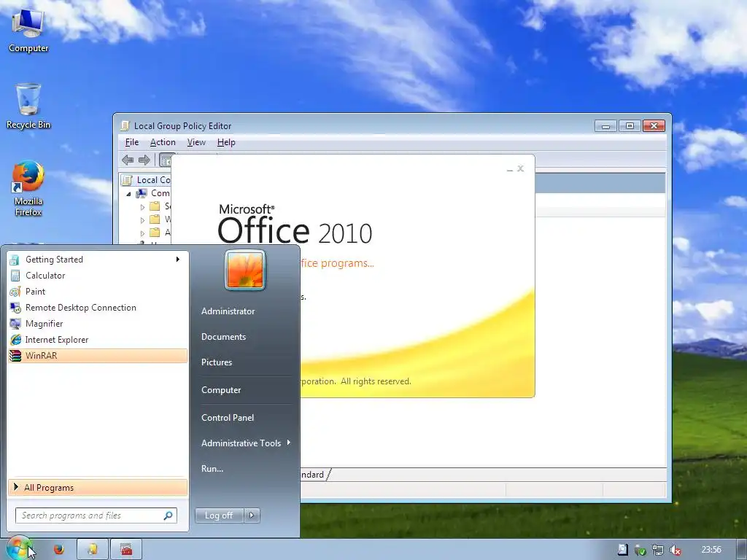Open File menu in Group Policy Editor
Screen dimensions: 747x560
pos(132,142)
